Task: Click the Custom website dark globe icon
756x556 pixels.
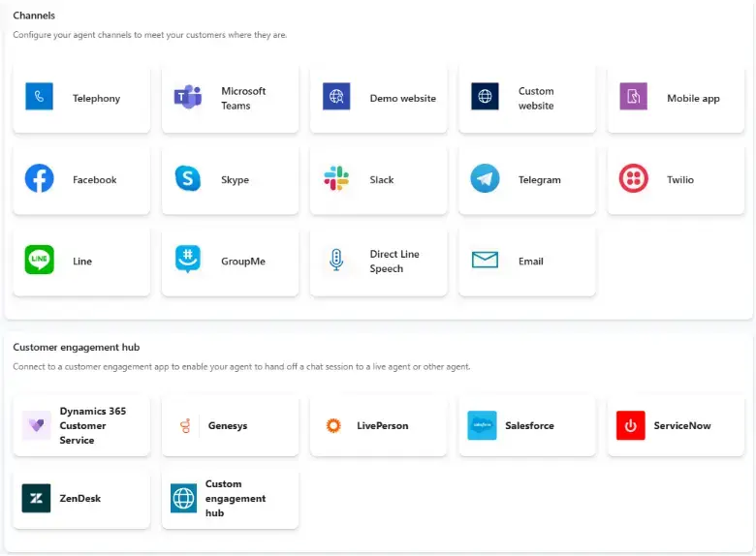Action: tap(485, 96)
